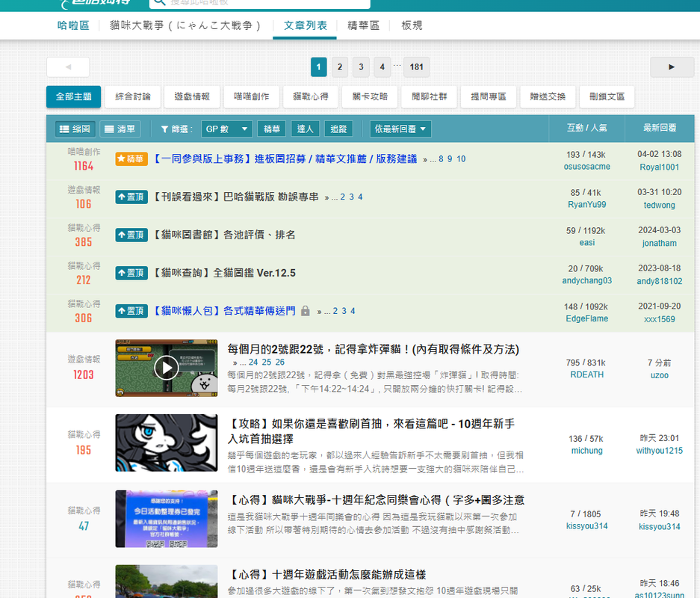Open 刊誤看過來 勘誤專串 thread
This screenshot has width=700, height=598.
tap(236, 197)
